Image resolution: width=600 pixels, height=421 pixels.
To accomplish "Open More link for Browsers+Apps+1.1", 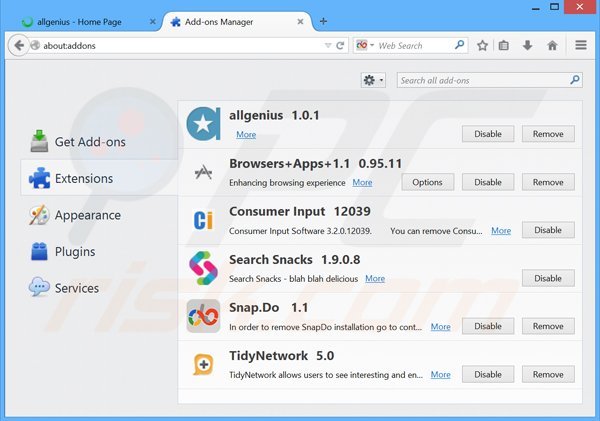I will (362, 183).
